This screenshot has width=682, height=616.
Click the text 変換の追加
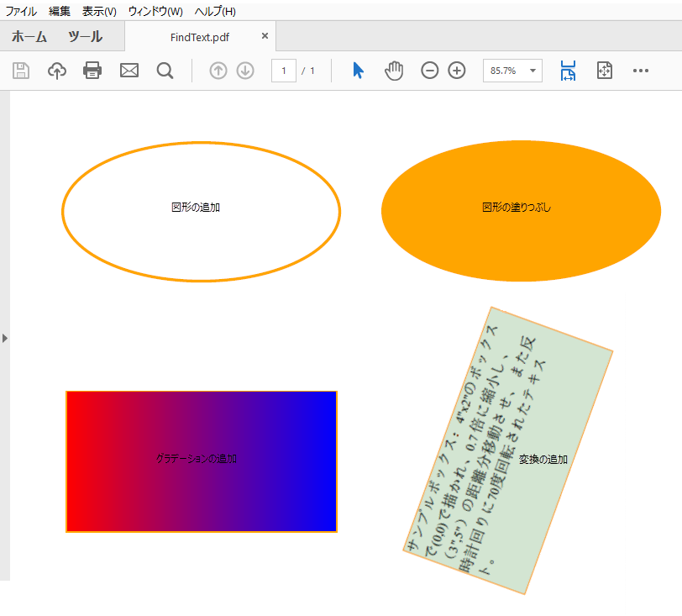coord(543,460)
